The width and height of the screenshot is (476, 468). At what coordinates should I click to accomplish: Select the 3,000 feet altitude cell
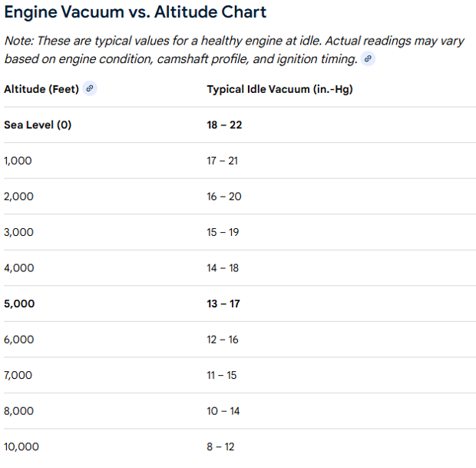point(18,232)
